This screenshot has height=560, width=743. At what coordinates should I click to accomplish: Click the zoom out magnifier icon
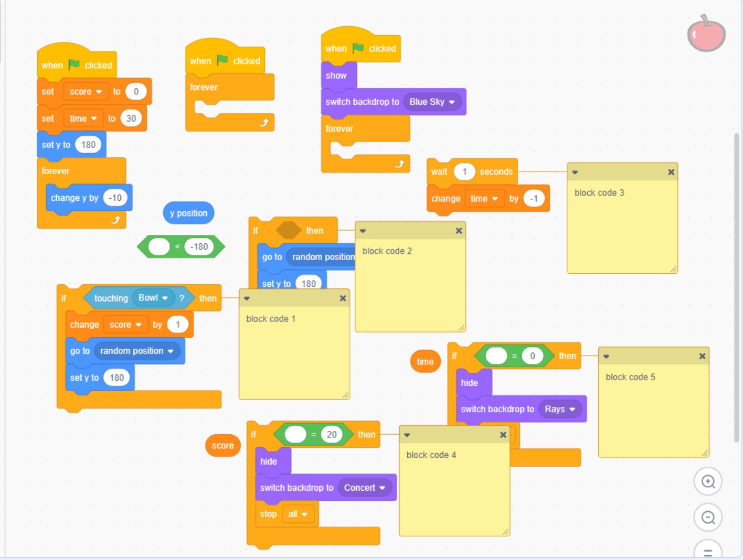[x=708, y=518]
